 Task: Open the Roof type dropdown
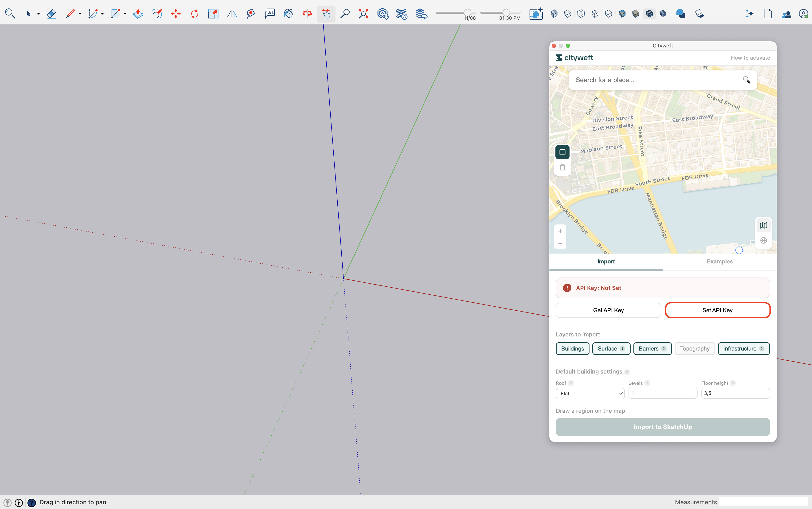click(590, 393)
